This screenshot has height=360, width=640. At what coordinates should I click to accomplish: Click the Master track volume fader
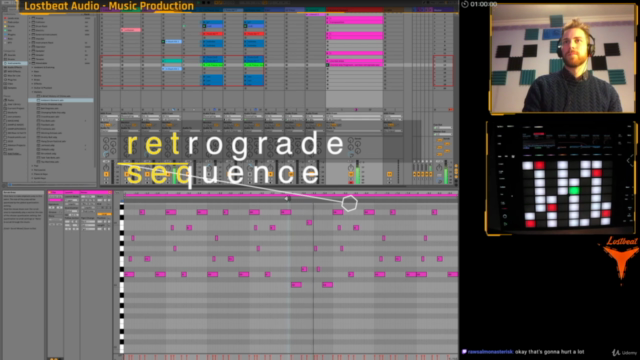pyautogui.click(x=446, y=172)
